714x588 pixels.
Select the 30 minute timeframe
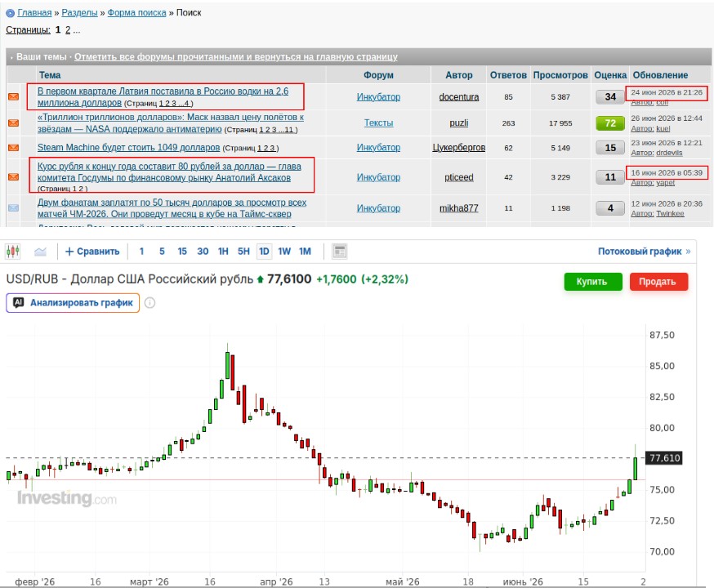click(x=203, y=252)
